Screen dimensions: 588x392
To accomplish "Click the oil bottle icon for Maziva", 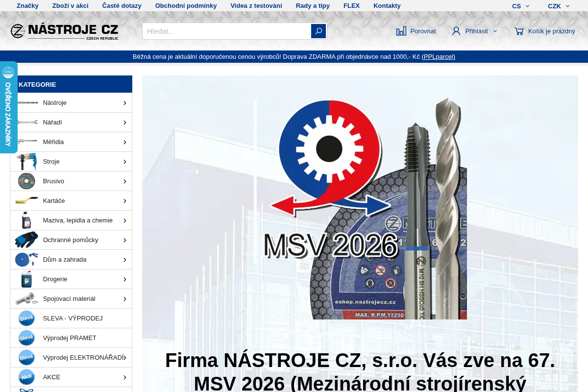I will point(26,220).
